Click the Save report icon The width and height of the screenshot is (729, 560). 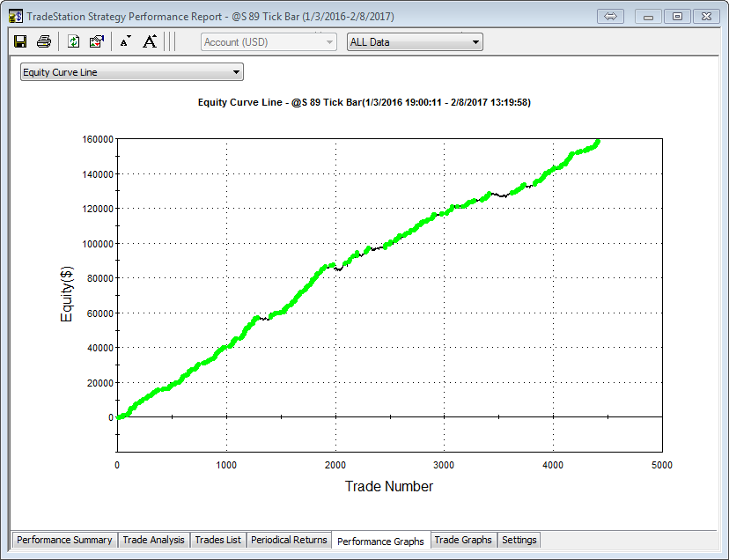pos(20,41)
